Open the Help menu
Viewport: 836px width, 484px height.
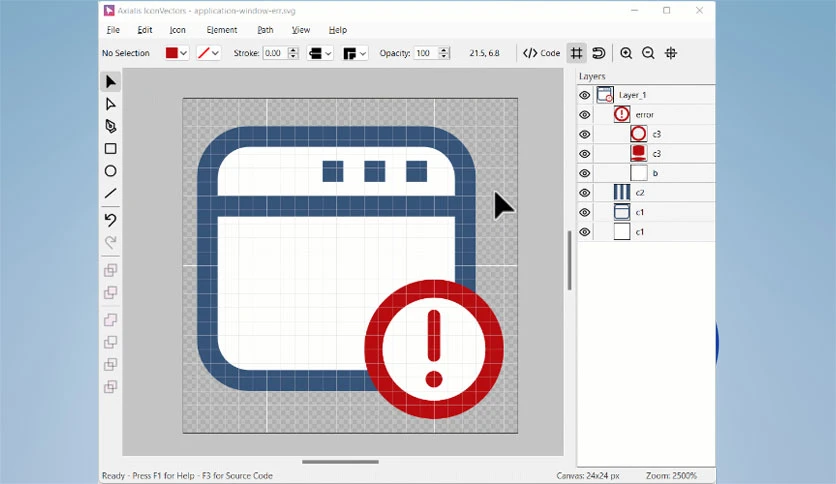point(337,30)
